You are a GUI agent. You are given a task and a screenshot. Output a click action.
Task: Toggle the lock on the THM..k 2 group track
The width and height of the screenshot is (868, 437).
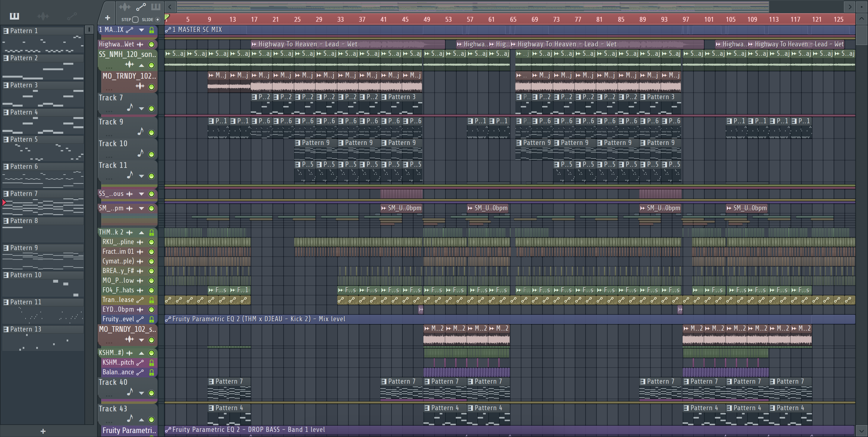tap(152, 232)
